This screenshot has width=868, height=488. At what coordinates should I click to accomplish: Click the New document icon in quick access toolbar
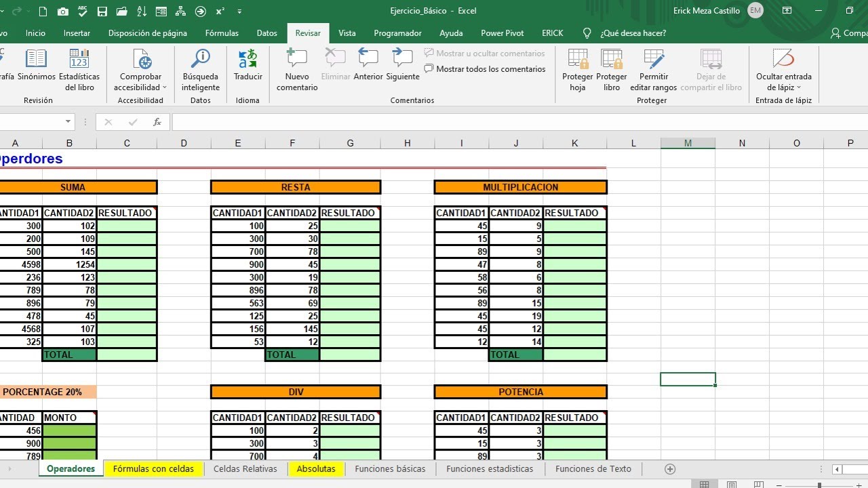pos(43,12)
